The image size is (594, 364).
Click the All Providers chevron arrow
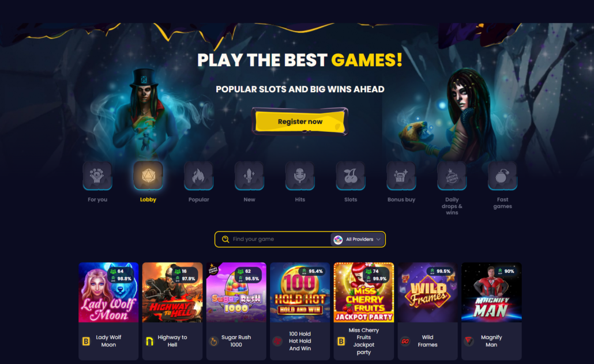tap(378, 239)
